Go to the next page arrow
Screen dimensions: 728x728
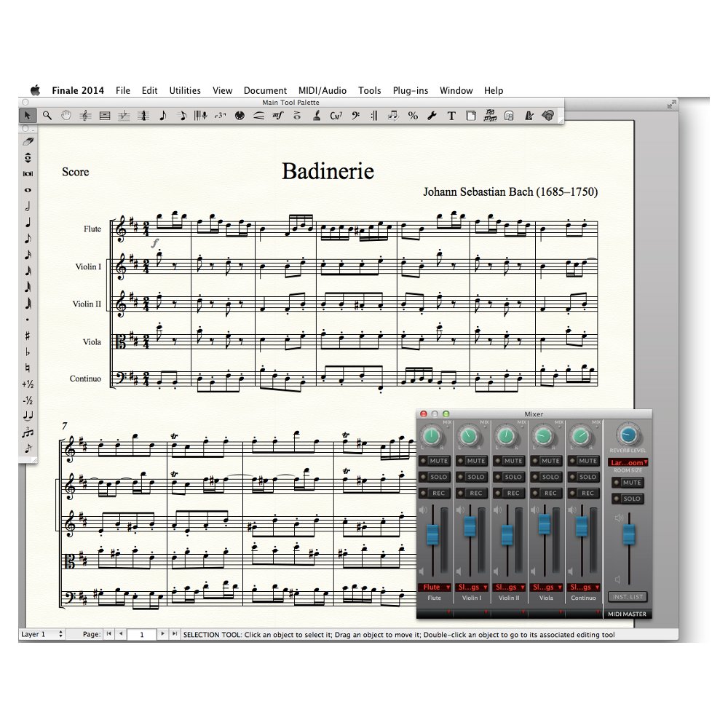[162, 634]
